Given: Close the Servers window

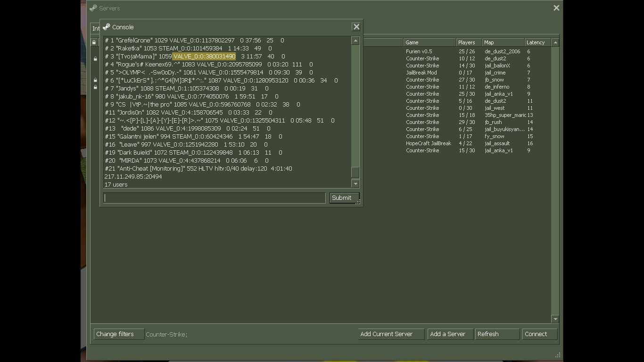Looking at the screenshot, I should tap(556, 8).
